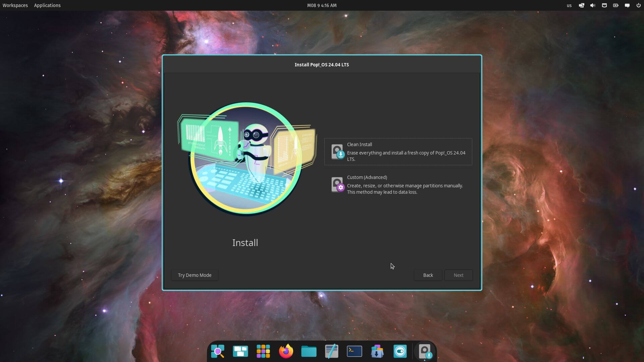
Task: Click the large Install heading text
Action: [245, 243]
